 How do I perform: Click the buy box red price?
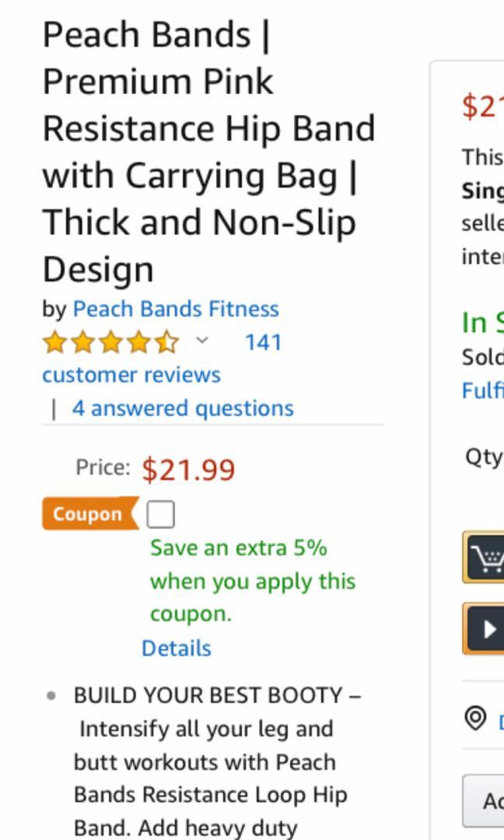[x=482, y=106]
